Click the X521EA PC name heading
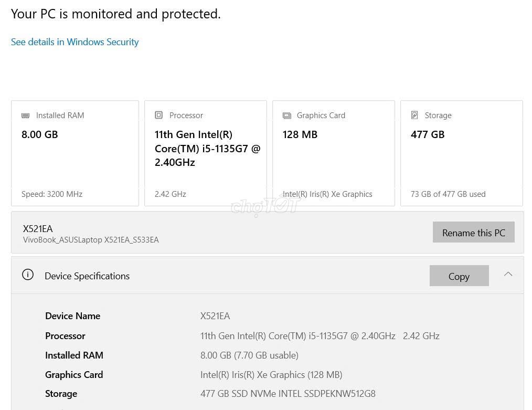 pyautogui.click(x=38, y=228)
